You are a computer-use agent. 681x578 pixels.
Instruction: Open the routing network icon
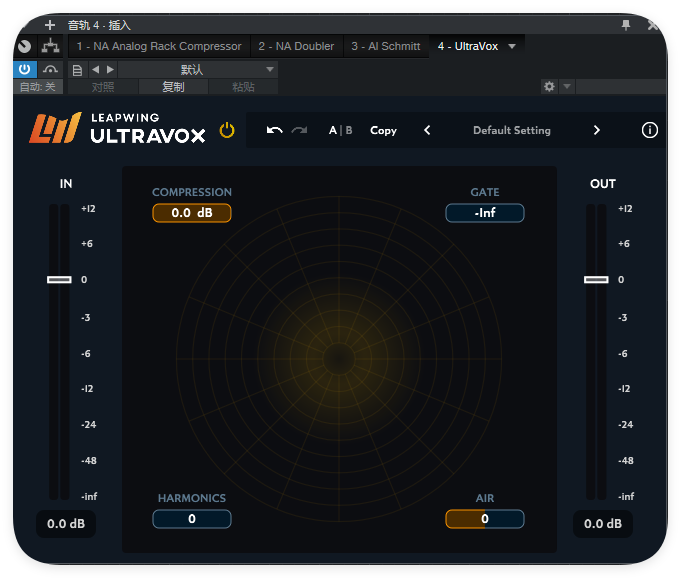tap(50, 46)
